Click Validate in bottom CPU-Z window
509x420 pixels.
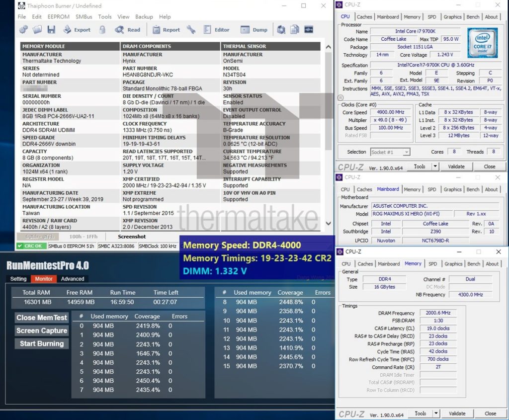click(x=457, y=414)
